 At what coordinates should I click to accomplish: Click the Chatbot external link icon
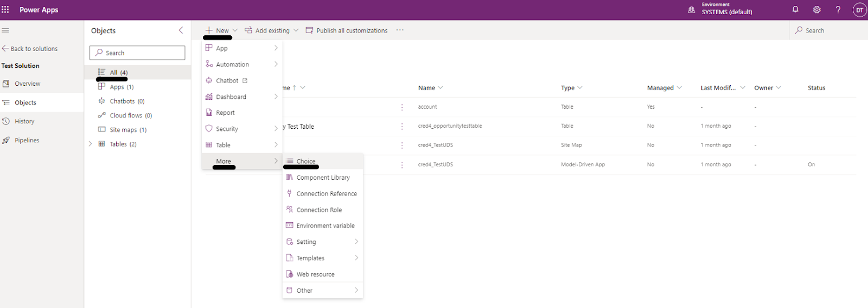245,80
